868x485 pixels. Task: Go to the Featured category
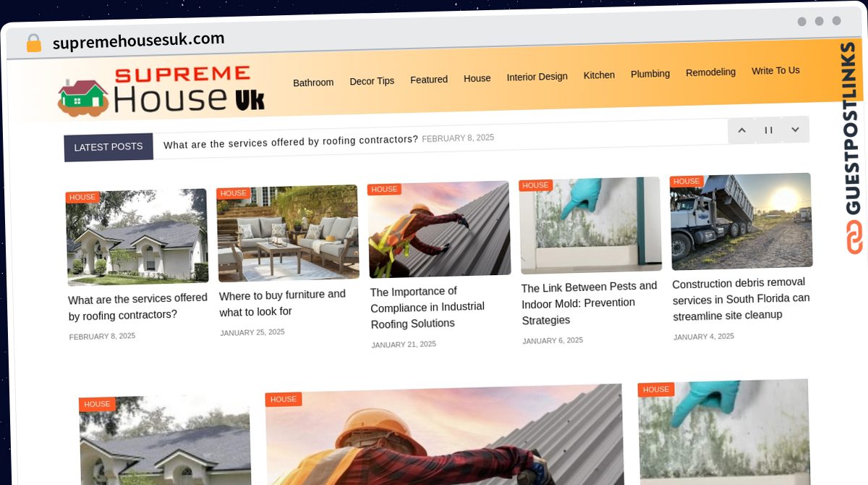(x=429, y=80)
